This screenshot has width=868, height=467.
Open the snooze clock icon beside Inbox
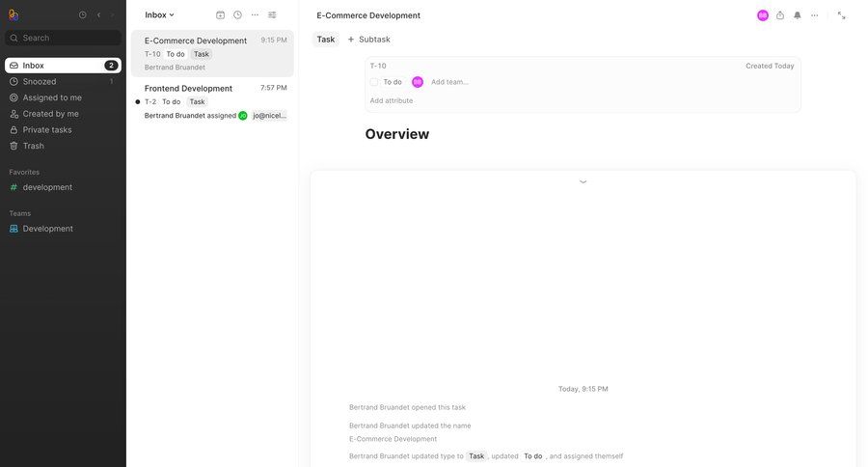coord(237,15)
